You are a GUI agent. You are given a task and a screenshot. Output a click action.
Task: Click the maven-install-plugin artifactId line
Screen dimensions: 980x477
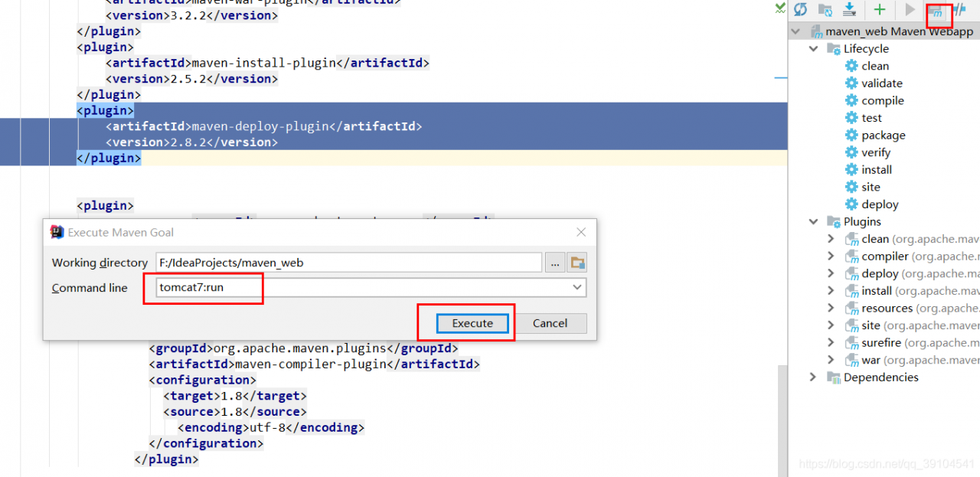(267, 63)
